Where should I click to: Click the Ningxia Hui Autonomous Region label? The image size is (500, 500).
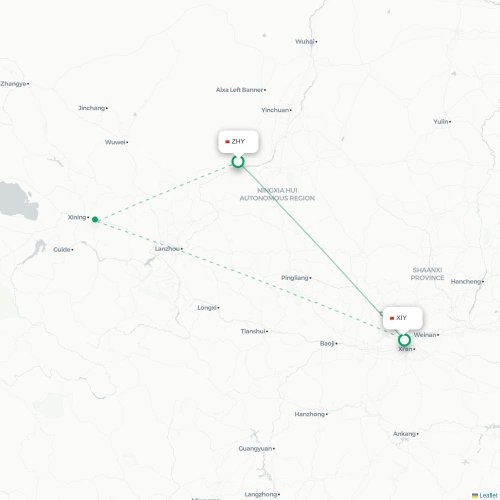[277, 194]
